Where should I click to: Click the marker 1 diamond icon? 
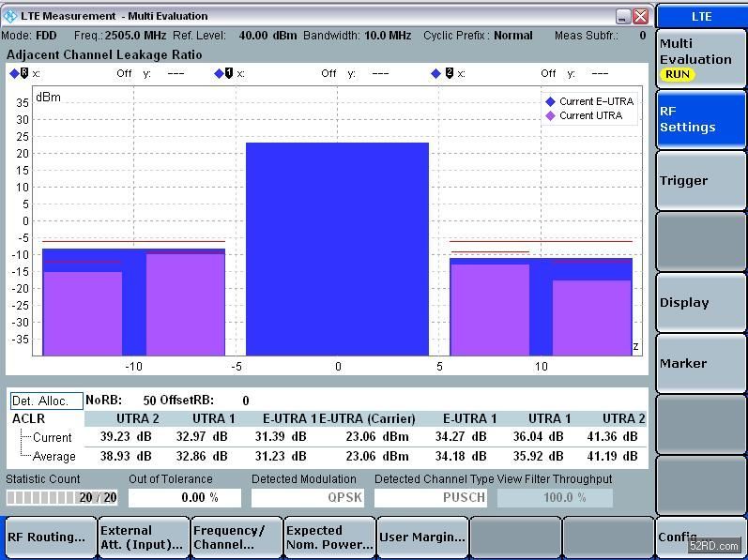pyautogui.click(x=223, y=73)
